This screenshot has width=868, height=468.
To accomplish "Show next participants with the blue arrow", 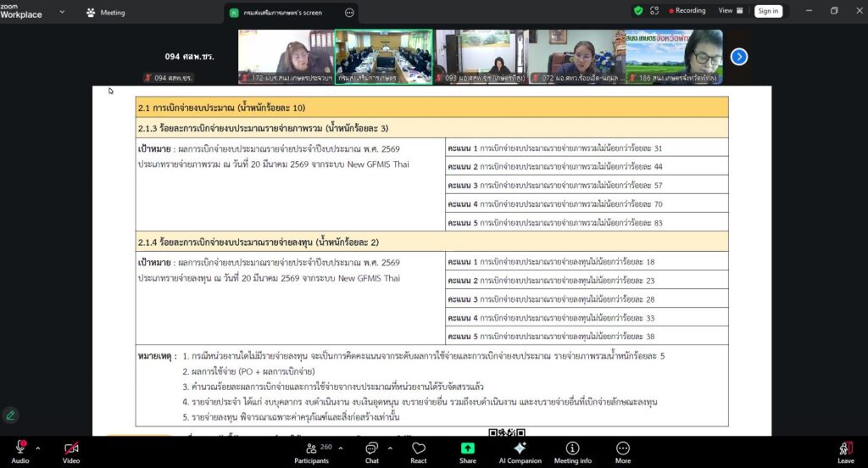I will [x=739, y=57].
